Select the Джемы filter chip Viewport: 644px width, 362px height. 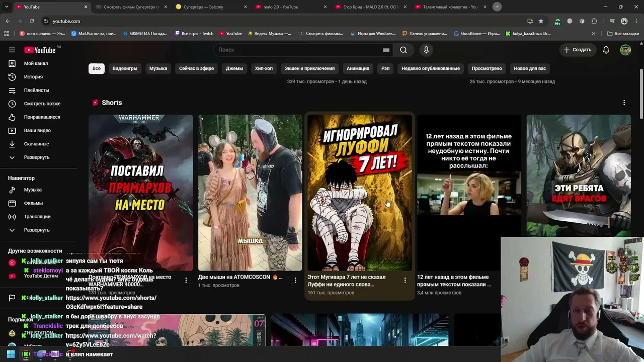coord(234,68)
